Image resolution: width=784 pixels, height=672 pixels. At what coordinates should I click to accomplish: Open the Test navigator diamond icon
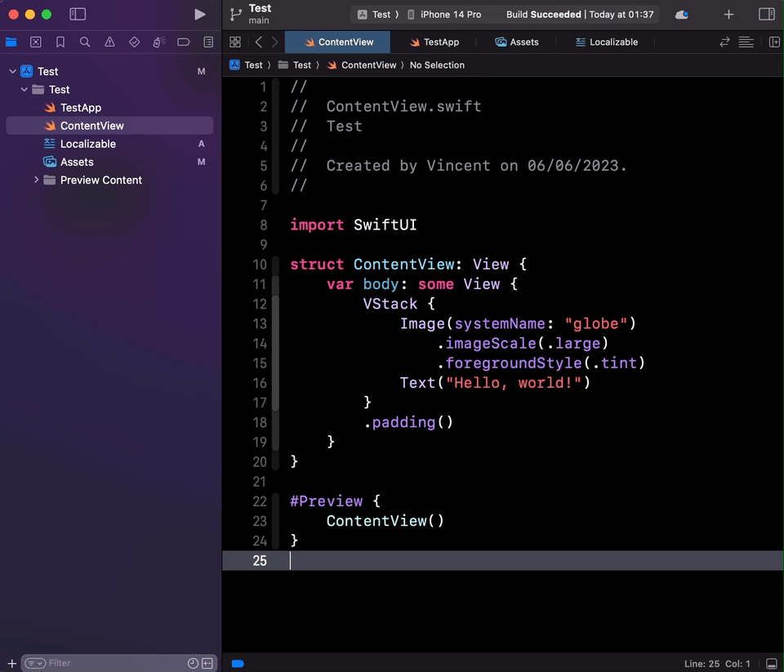point(134,42)
